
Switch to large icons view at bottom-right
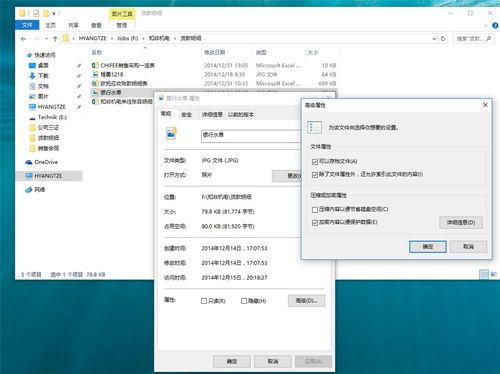(x=493, y=274)
